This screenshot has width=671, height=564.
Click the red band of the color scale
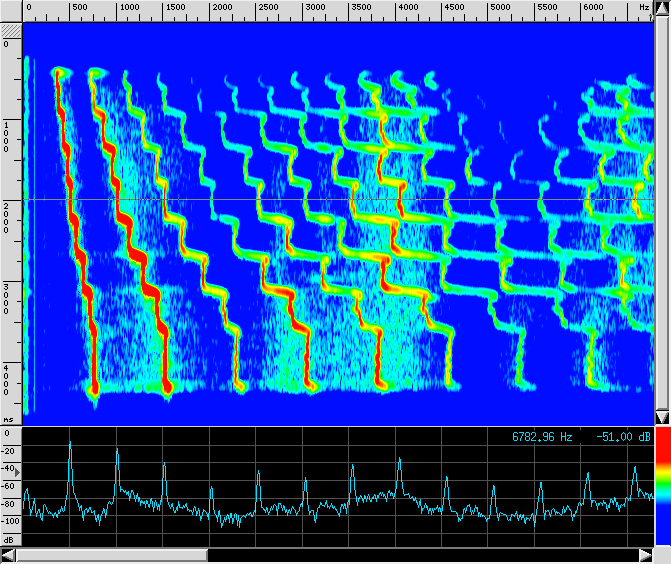coord(662,448)
